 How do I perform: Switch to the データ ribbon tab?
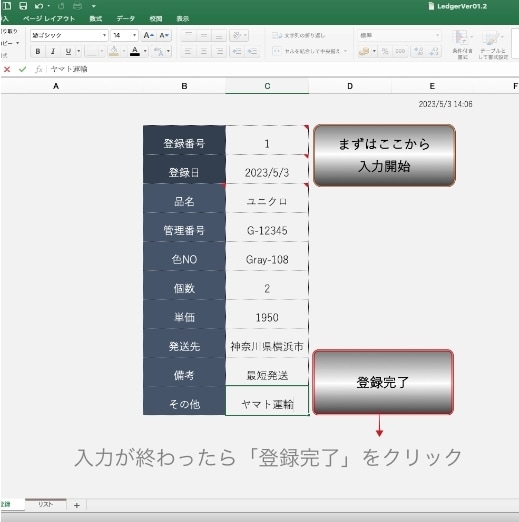coord(126,19)
